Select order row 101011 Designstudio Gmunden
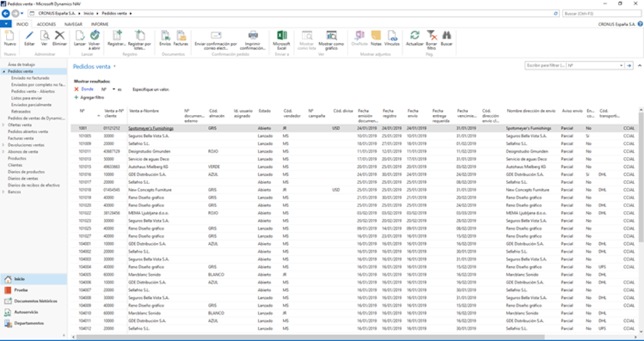This screenshot has width=644, height=341. (355, 151)
